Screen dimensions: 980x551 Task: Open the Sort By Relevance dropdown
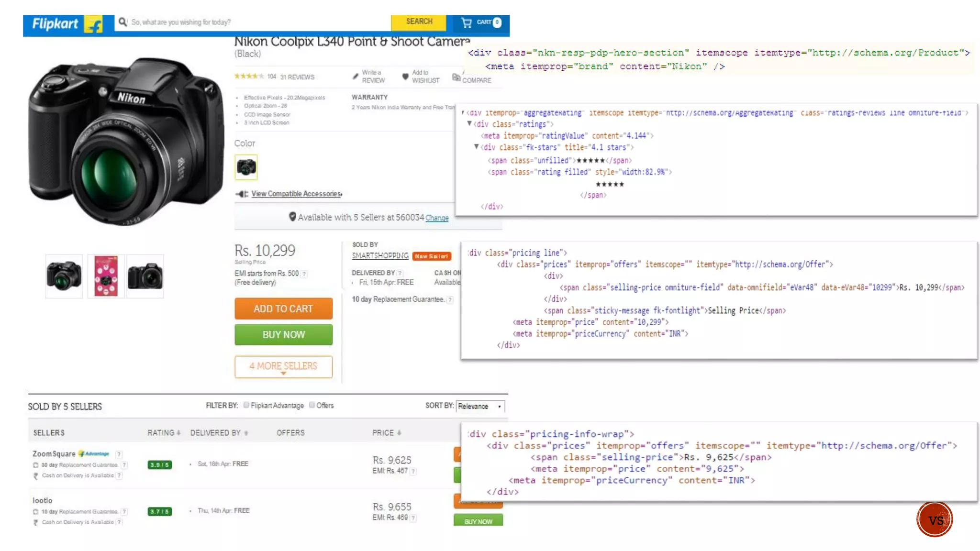480,406
